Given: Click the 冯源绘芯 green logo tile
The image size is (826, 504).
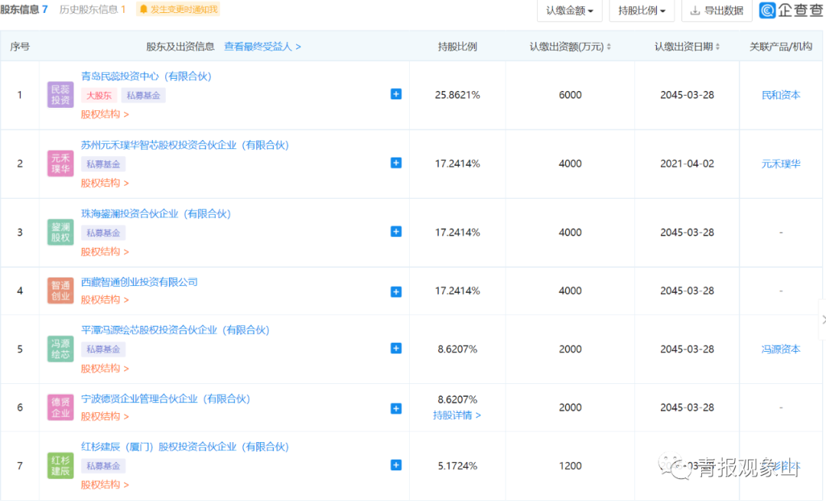Looking at the screenshot, I should 60,349.
